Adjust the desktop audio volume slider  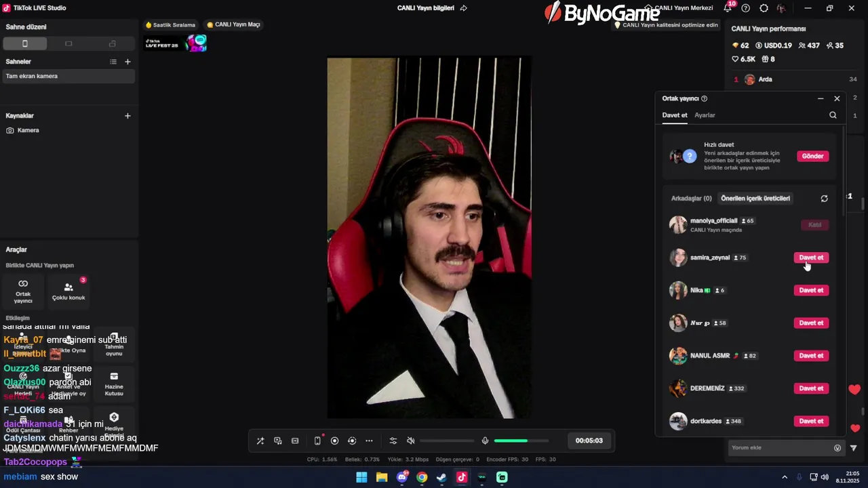coord(447,441)
